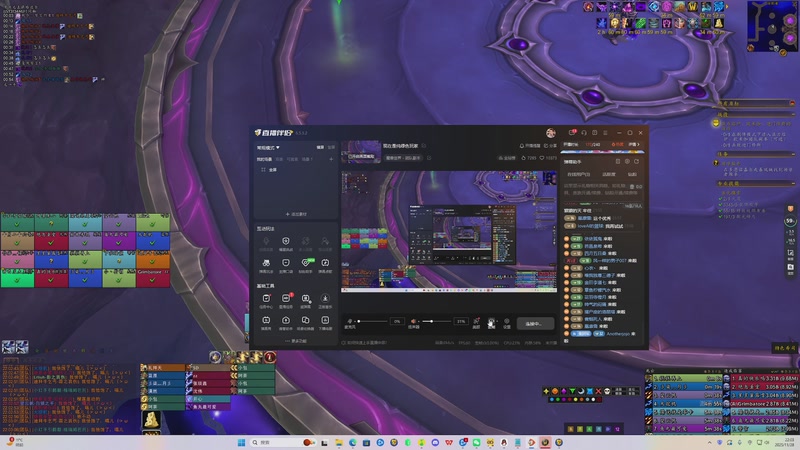Click the stream category tag below title
The height and width of the screenshot is (450, 800).
click(403, 158)
